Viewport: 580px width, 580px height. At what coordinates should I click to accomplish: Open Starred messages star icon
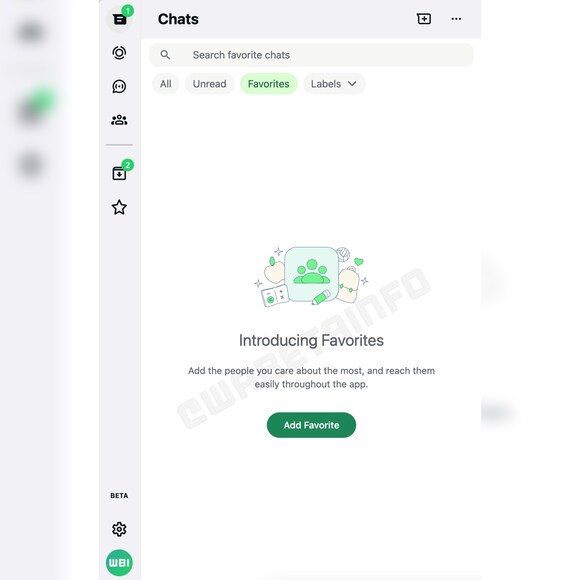coord(119,207)
